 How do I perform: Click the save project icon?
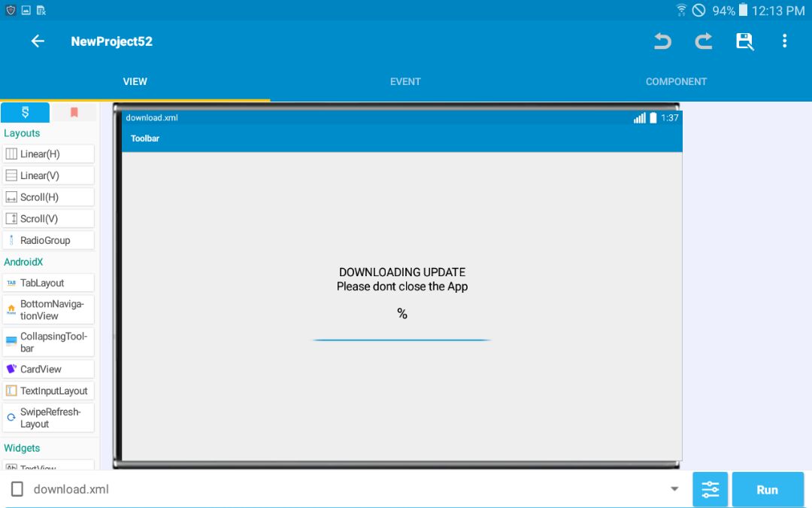(744, 41)
